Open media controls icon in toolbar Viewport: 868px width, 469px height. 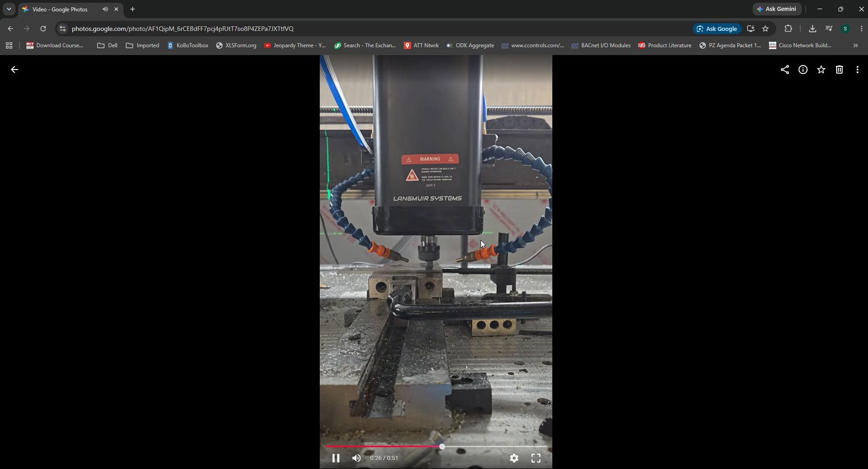coord(829,29)
